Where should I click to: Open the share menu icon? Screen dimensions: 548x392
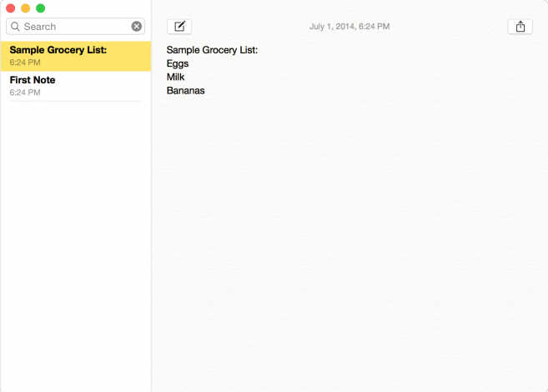tap(520, 27)
